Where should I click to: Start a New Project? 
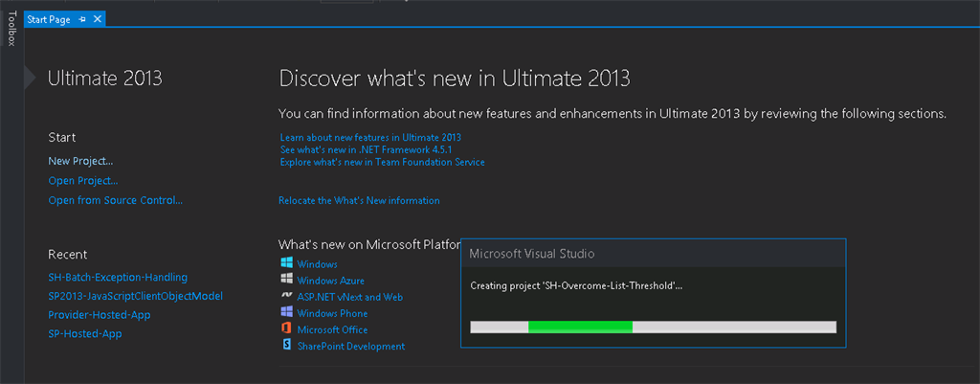[x=80, y=161]
